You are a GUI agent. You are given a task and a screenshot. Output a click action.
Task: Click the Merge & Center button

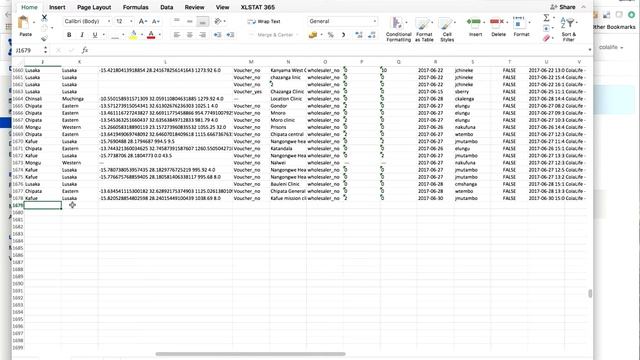(271, 35)
